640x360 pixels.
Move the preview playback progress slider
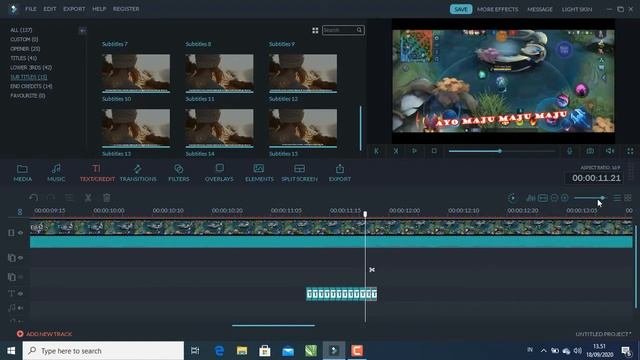(500, 151)
